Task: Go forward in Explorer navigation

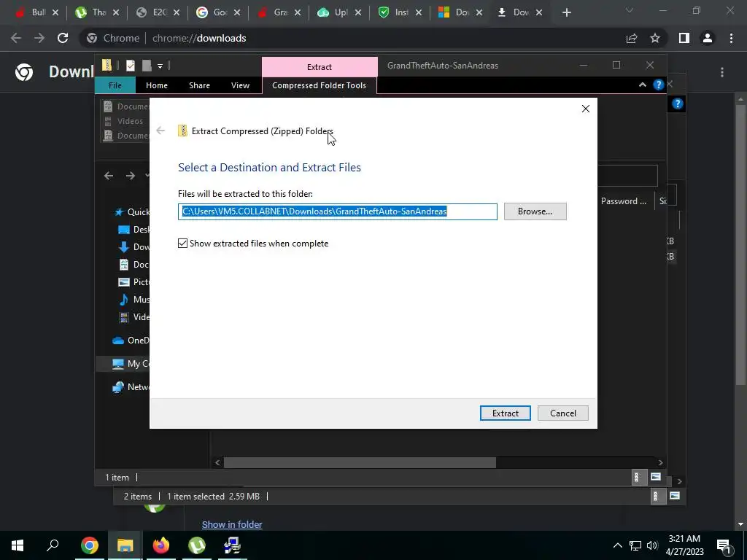Action: 130,176
